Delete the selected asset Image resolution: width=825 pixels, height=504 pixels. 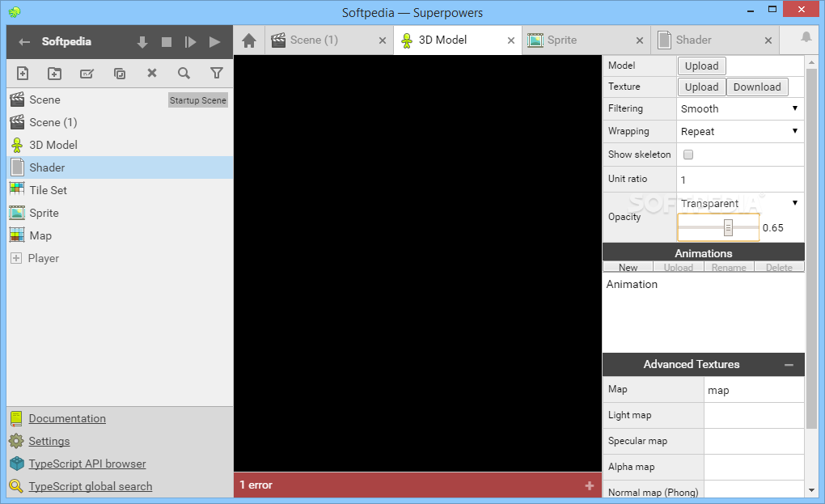tap(152, 73)
